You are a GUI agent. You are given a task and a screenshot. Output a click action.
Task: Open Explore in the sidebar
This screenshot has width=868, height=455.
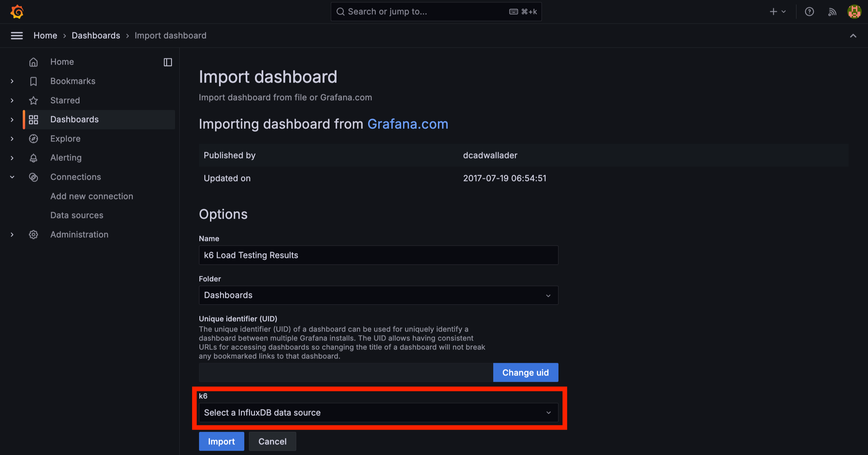tap(65, 139)
